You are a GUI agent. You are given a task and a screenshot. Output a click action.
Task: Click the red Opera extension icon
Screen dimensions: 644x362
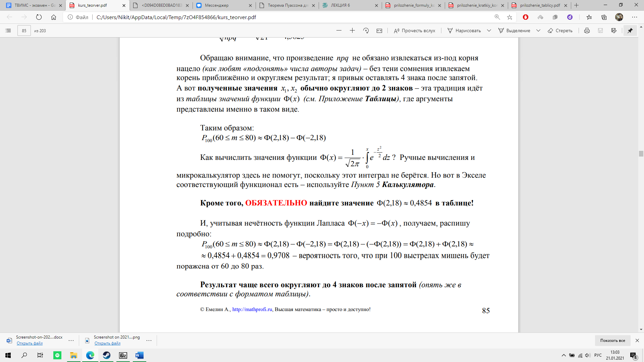coord(526,17)
